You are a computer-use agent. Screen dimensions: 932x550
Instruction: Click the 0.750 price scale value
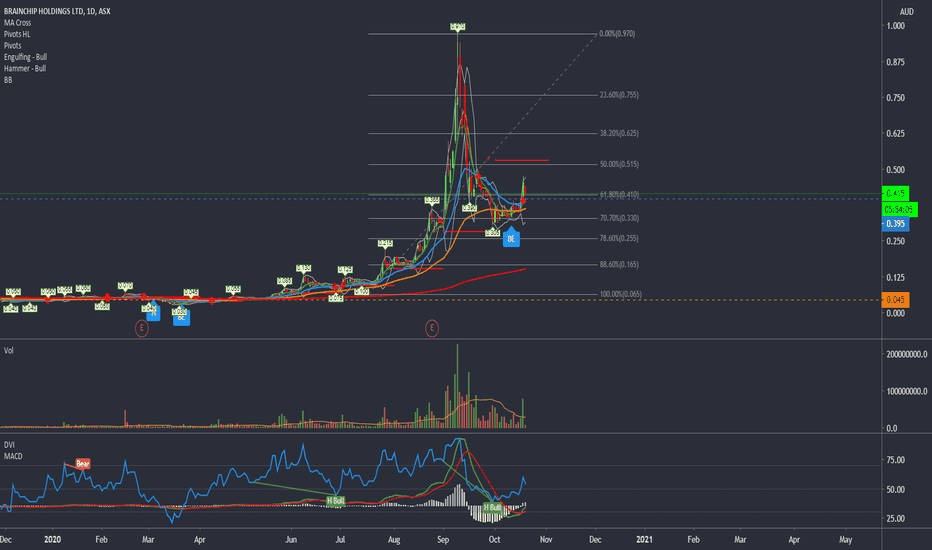[x=895, y=98]
